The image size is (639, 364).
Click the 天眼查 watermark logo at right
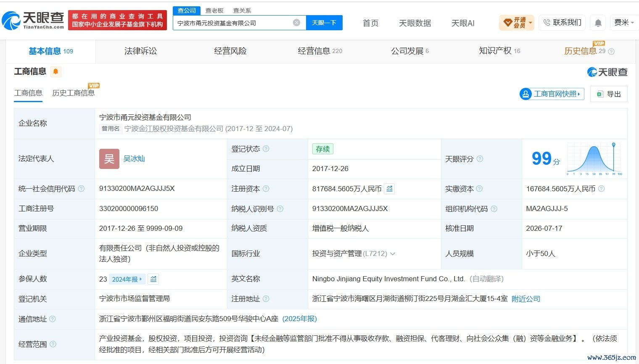pos(607,72)
